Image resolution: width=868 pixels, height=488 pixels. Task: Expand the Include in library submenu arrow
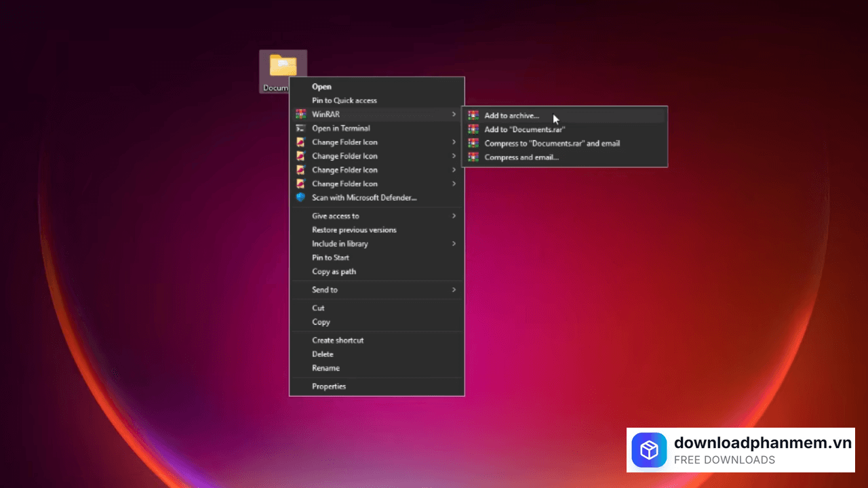point(454,244)
